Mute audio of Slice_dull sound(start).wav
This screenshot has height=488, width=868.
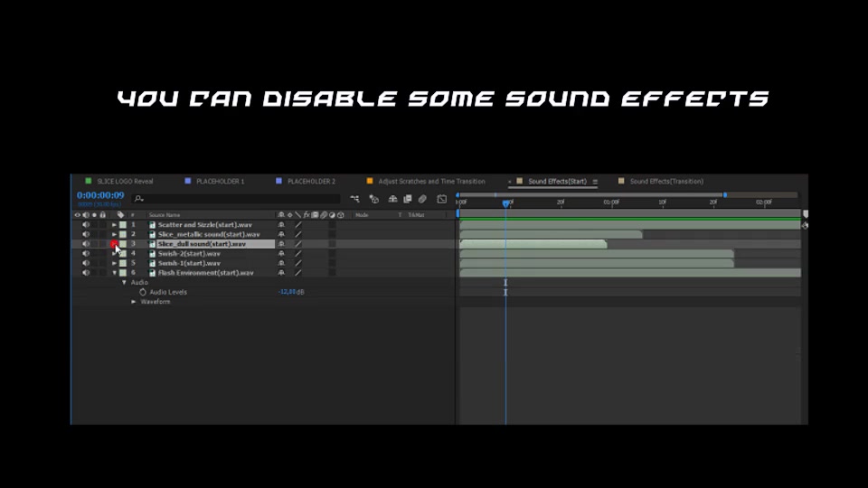tap(86, 244)
